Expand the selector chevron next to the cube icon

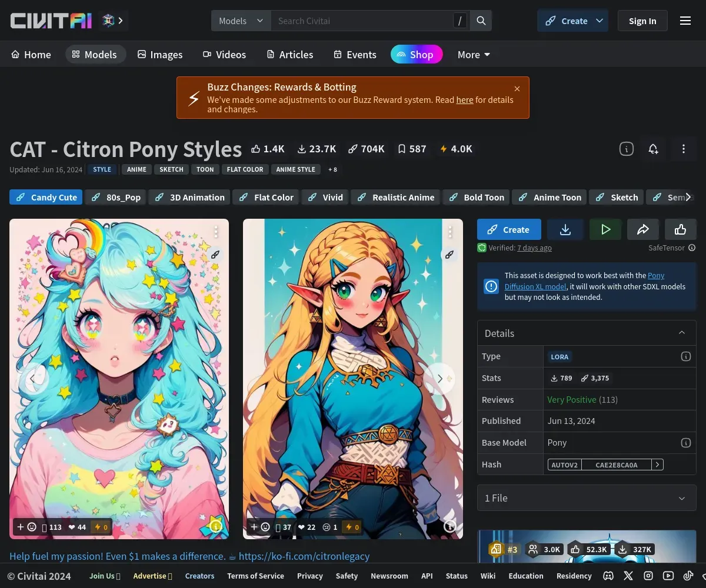[120, 21]
